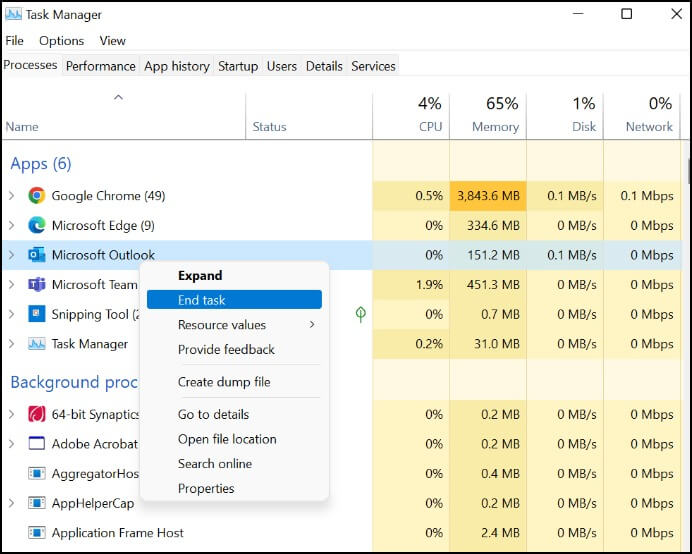The image size is (692, 554).
Task: Expand the AppHelperCap process row
Action: [12, 503]
